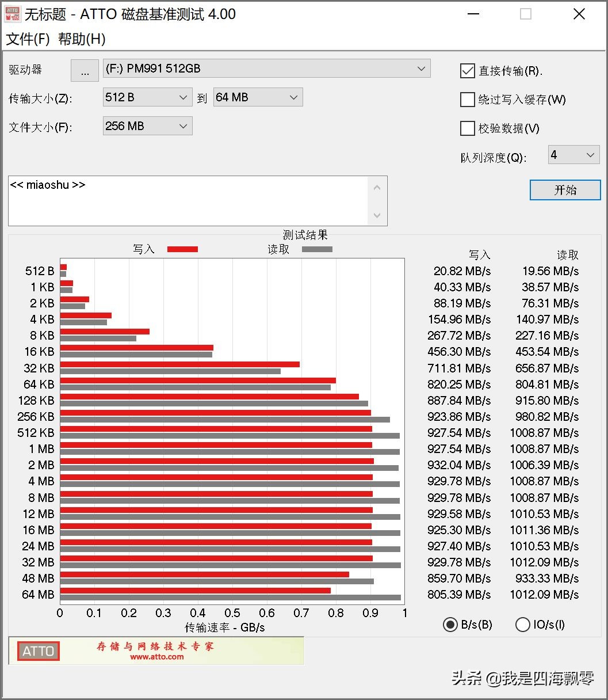608x700 pixels.
Task: Close the ATTO window
Action: tap(579, 14)
